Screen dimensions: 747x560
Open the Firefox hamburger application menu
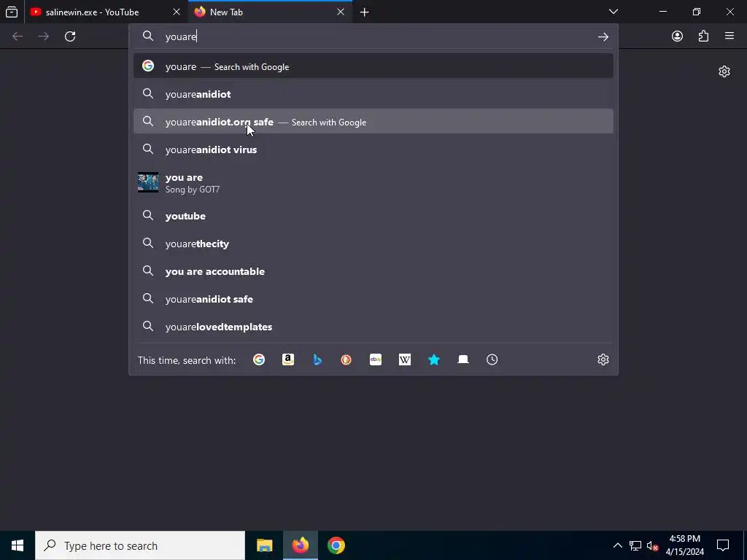[x=729, y=36]
